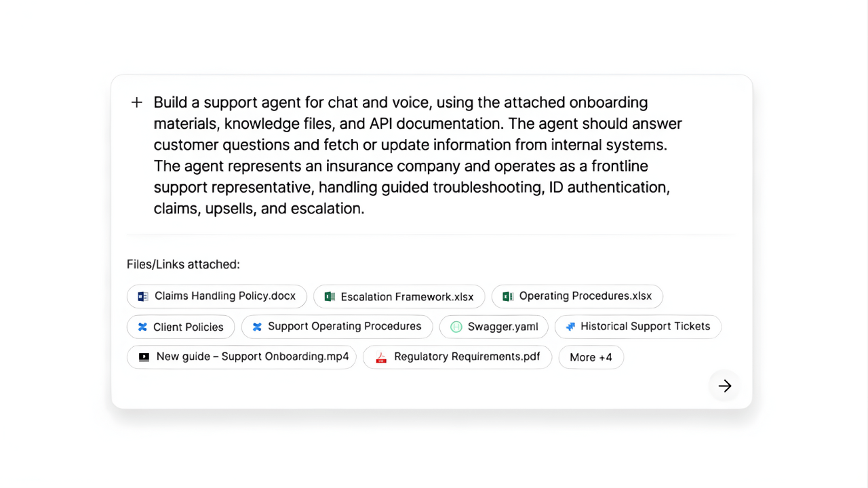Open the Escalation Framework.xlsx attachment
Viewport: 868px width, 488px height.
click(x=399, y=296)
